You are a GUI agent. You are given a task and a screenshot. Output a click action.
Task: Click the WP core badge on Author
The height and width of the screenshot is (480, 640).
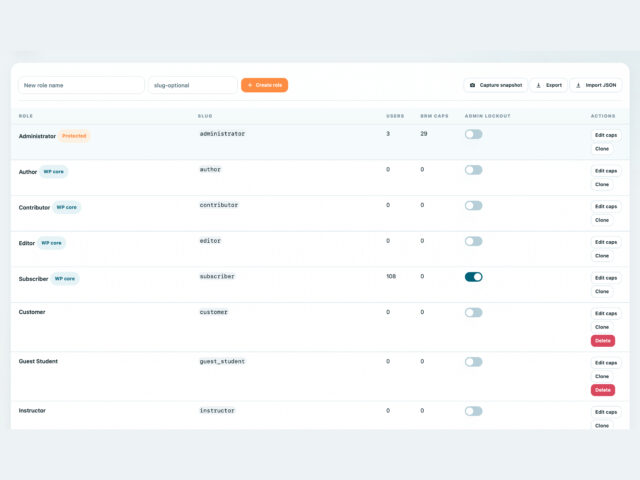point(53,172)
